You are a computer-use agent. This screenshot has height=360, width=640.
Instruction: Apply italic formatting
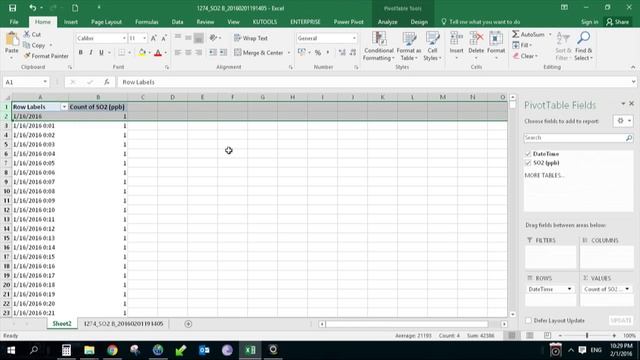pyautogui.click(x=91, y=53)
